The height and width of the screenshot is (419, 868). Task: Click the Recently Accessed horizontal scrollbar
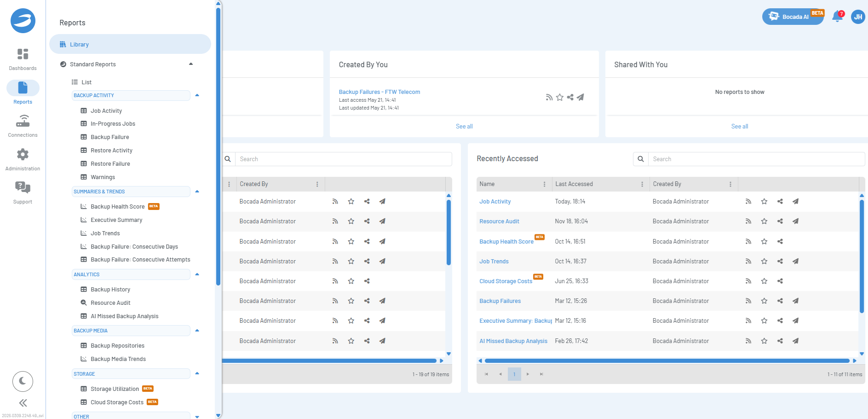click(667, 361)
